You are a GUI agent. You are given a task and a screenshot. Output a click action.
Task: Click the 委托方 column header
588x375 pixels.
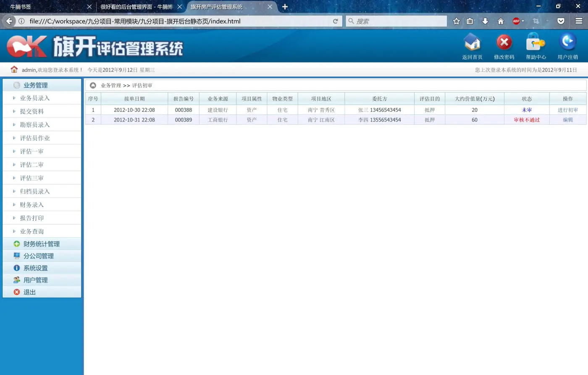[380, 99]
